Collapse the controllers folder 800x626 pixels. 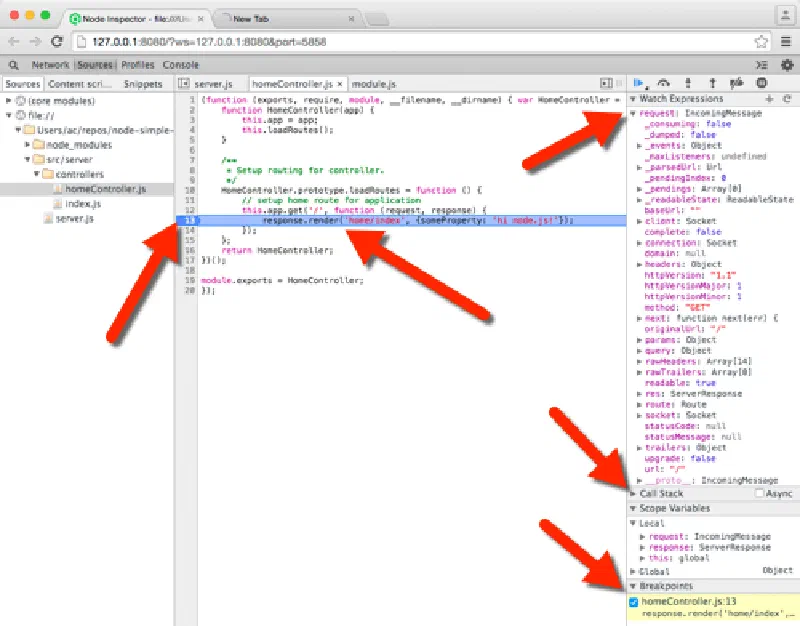(x=37, y=174)
